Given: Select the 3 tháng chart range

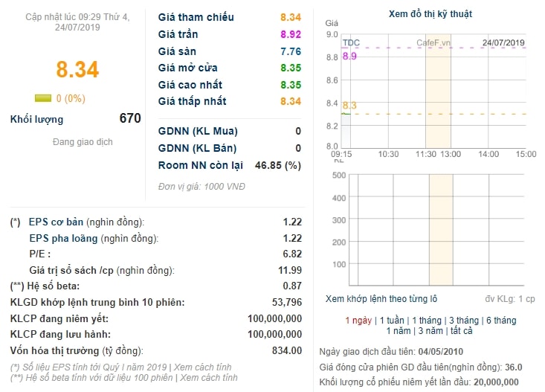Looking at the screenshot, I should [464, 320].
